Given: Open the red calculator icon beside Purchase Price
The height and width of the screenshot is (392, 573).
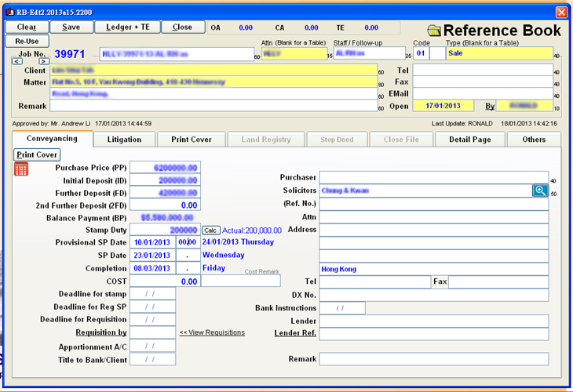Looking at the screenshot, I should (21, 169).
